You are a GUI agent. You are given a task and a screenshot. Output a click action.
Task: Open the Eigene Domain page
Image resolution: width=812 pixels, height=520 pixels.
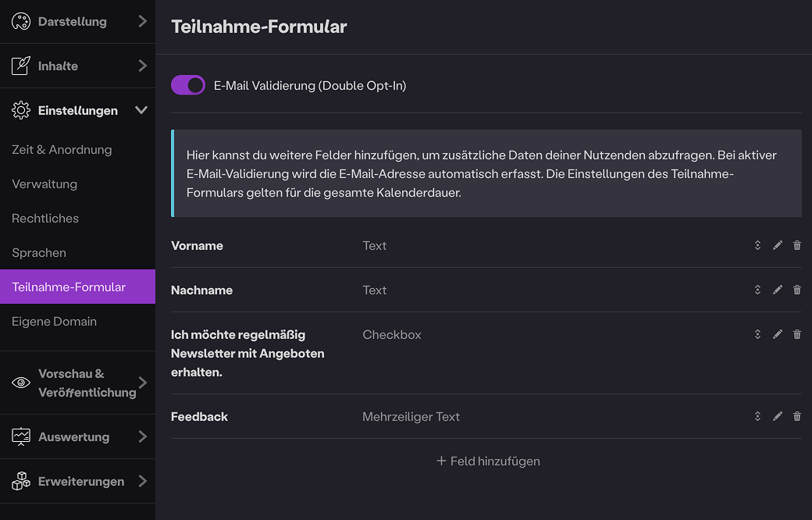[x=54, y=322]
